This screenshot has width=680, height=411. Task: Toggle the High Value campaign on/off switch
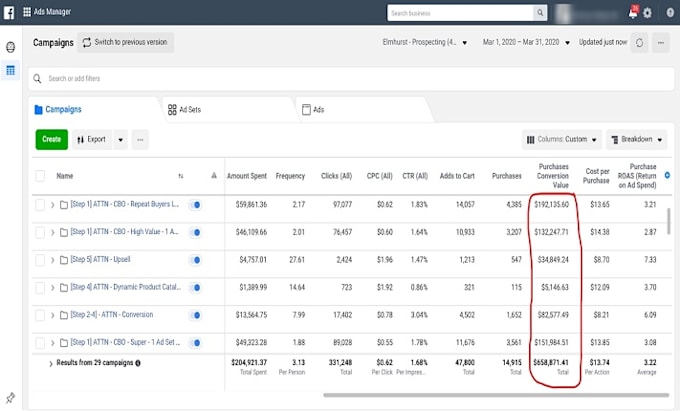(195, 232)
